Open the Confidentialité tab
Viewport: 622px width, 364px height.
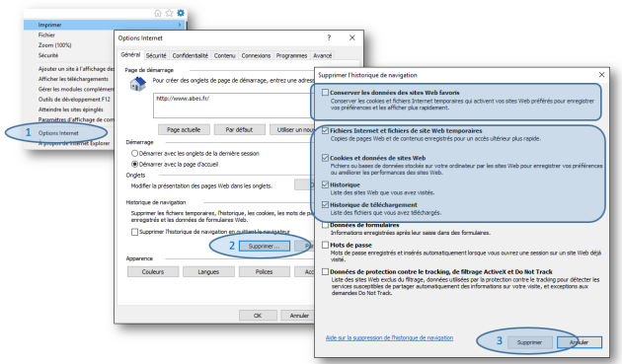point(191,56)
